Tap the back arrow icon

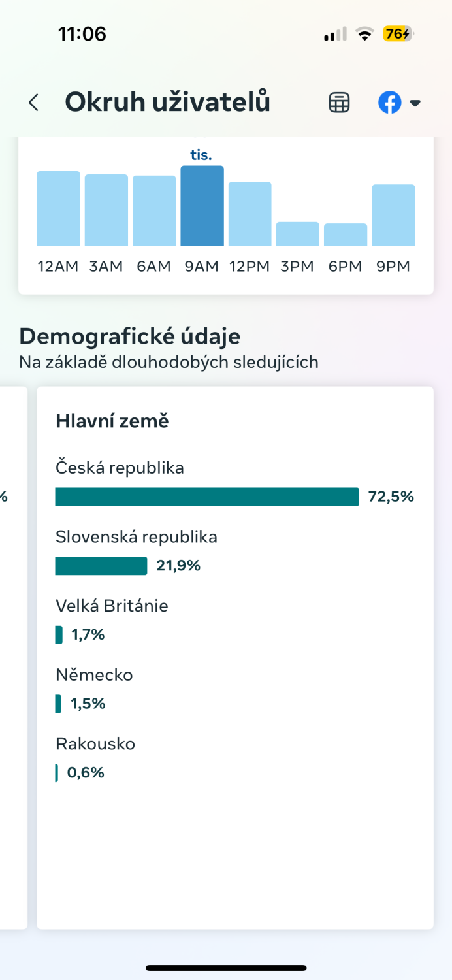click(x=34, y=103)
